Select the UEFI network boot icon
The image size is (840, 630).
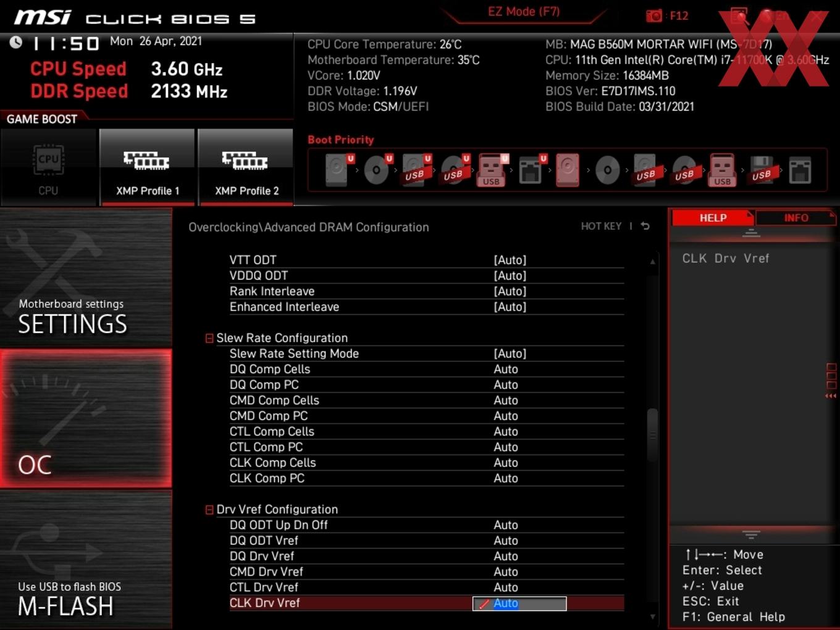click(x=532, y=169)
